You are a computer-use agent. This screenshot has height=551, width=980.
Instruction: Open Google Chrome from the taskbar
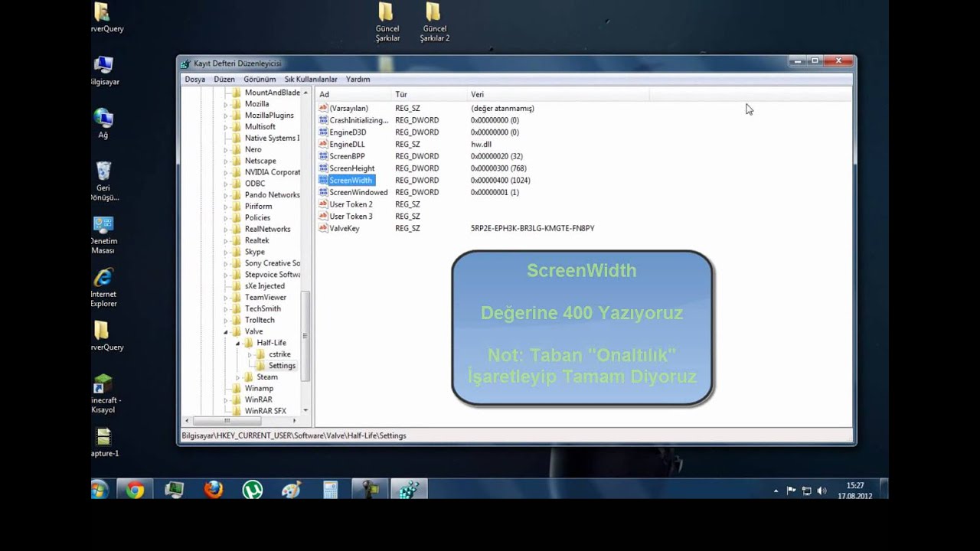(136, 490)
